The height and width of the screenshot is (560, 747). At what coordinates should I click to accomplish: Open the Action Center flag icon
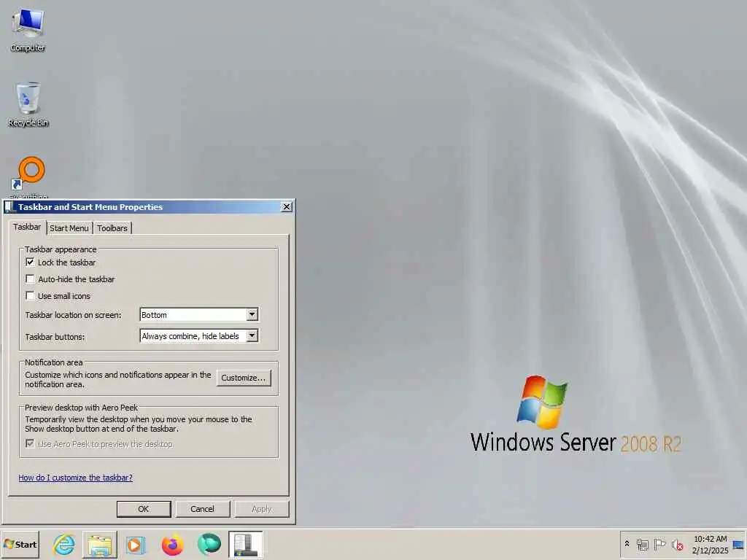[x=659, y=544]
